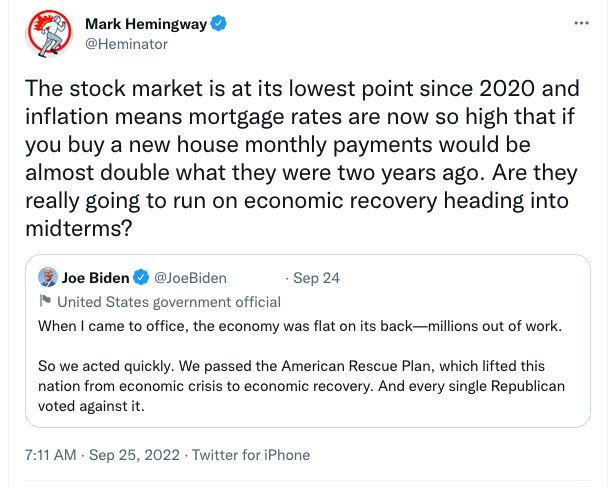
Task: Select the United States government official label
Action: [x=169, y=302]
